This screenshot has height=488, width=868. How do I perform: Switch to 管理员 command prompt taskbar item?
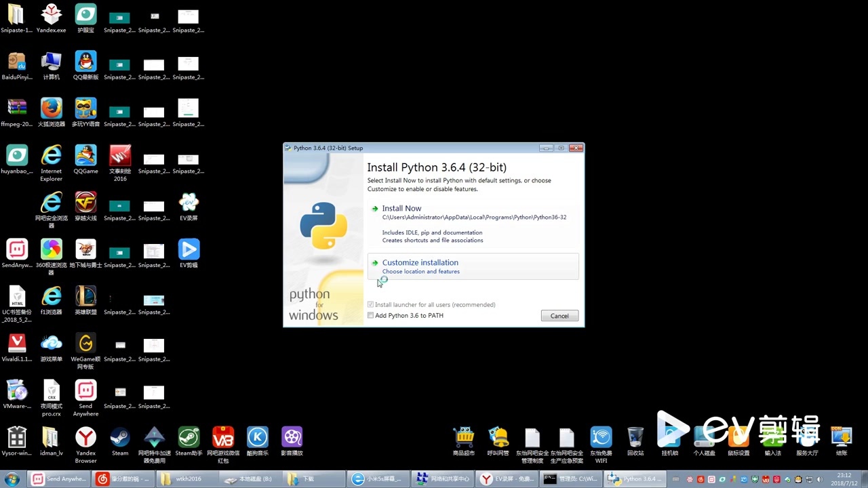[x=571, y=479]
